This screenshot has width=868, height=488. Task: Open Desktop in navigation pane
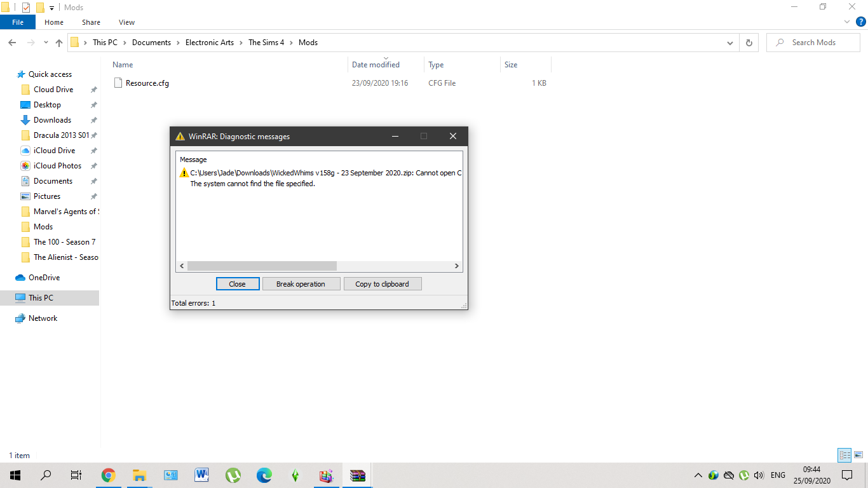47,105
